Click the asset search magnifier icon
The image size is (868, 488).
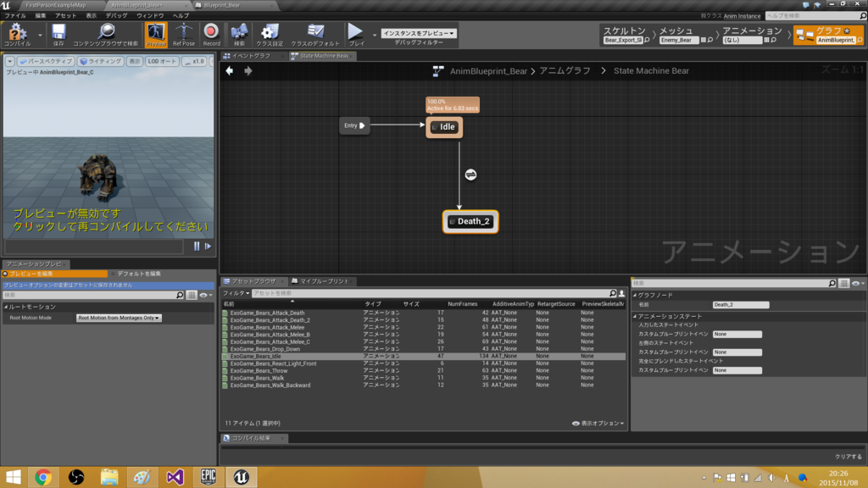click(x=613, y=293)
